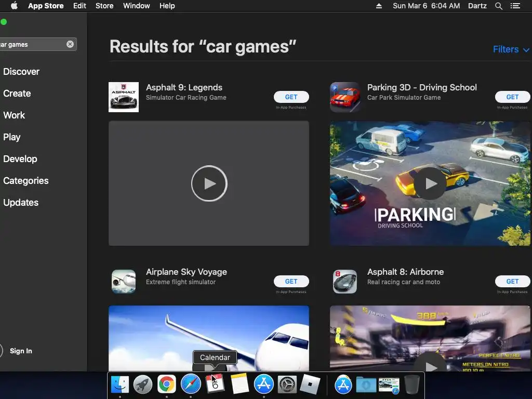Open System Preferences gear in Dock
The width and height of the screenshot is (532, 399).
tap(287, 384)
